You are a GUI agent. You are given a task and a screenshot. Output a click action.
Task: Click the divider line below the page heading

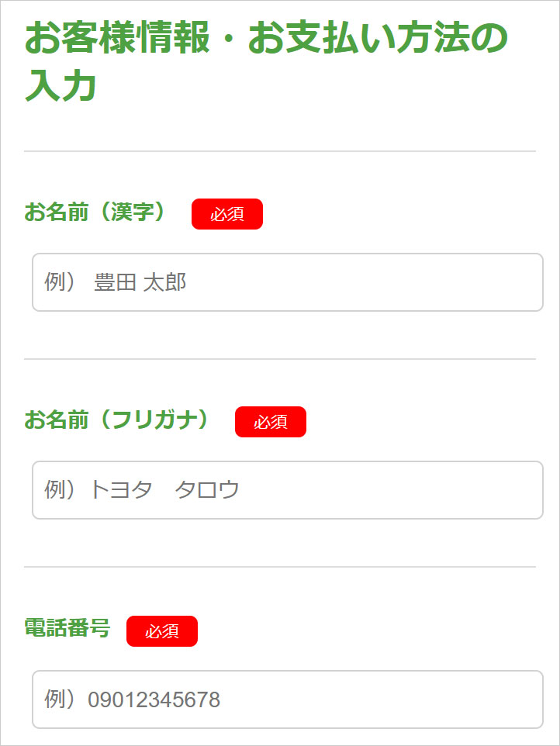[x=280, y=150]
